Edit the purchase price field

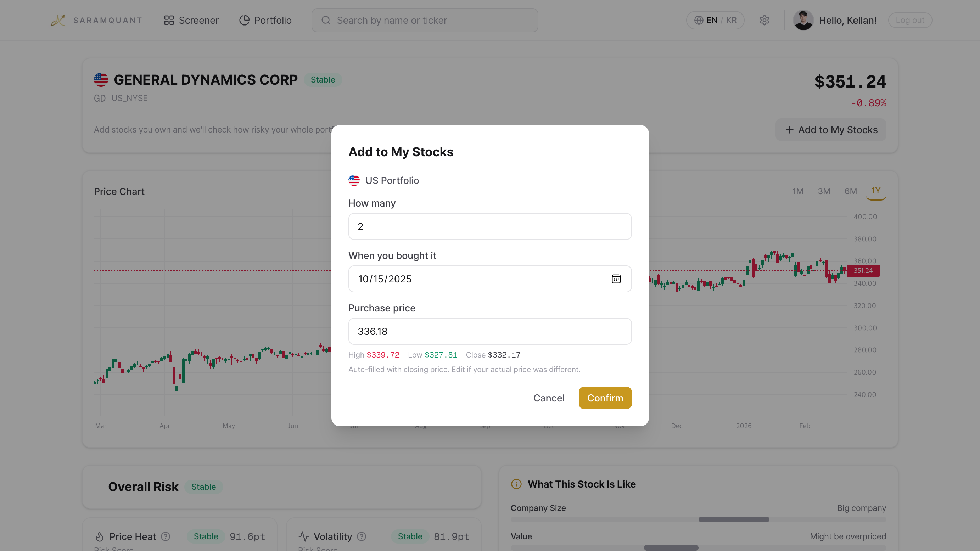click(x=489, y=331)
